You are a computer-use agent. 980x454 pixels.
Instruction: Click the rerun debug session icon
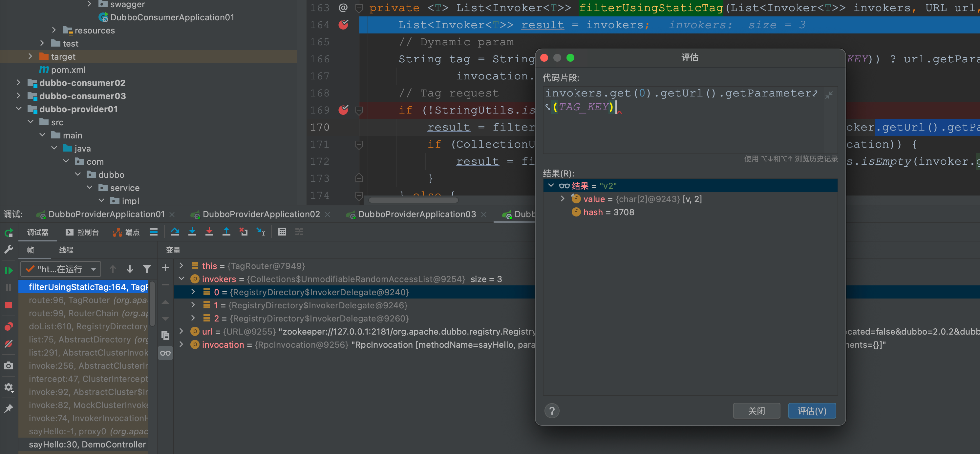pos(9,232)
